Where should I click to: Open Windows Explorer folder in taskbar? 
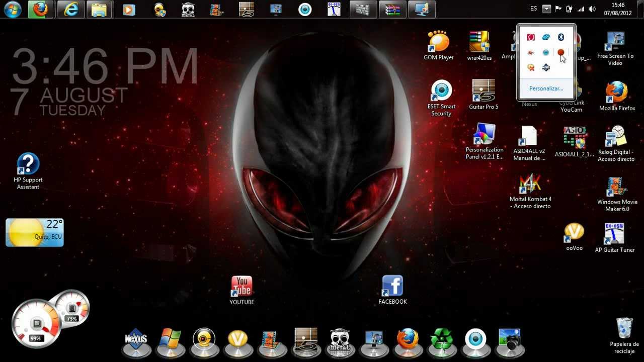click(100, 9)
